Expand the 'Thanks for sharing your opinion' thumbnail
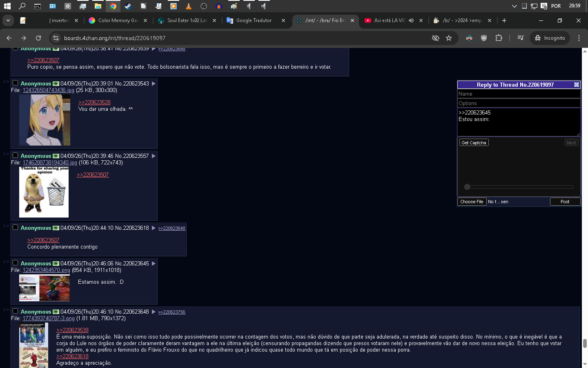The height and width of the screenshot is (368, 588). [44, 192]
